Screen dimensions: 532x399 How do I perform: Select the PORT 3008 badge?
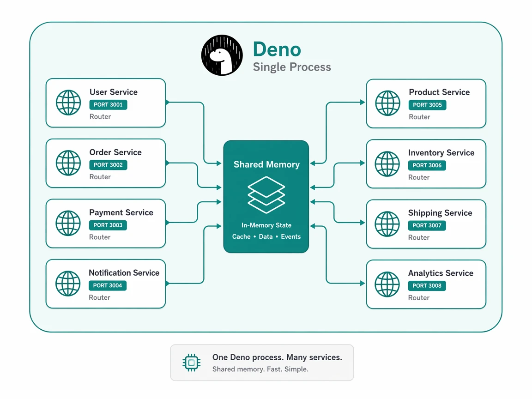427,286
